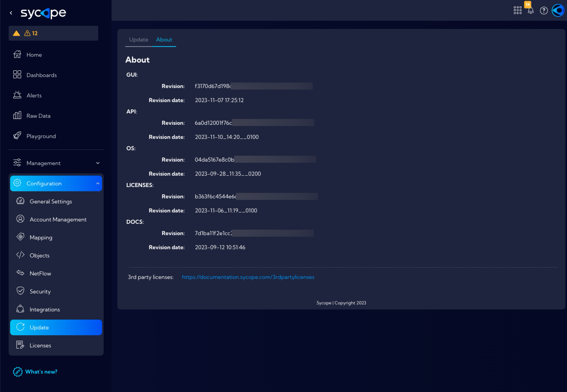Open the user profile avatar
567x392 pixels.
[558, 11]
